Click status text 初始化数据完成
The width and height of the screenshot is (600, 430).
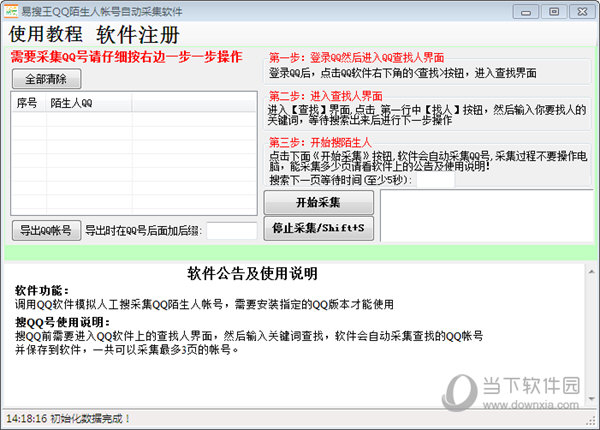click(x=90, y=419)
